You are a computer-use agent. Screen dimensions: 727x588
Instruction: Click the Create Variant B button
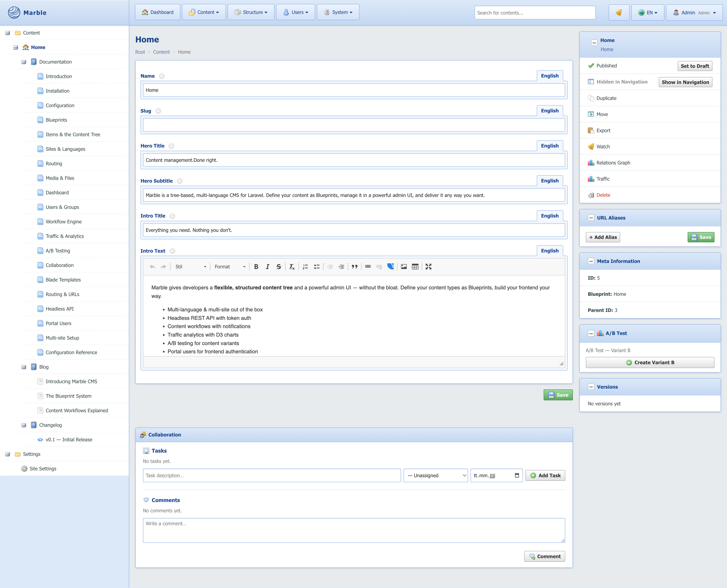[650, 362]
